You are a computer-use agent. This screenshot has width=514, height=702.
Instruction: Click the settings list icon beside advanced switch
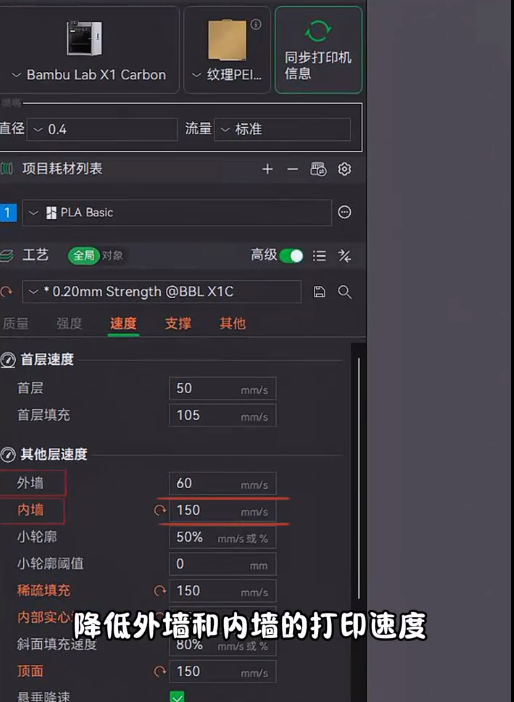319,256
